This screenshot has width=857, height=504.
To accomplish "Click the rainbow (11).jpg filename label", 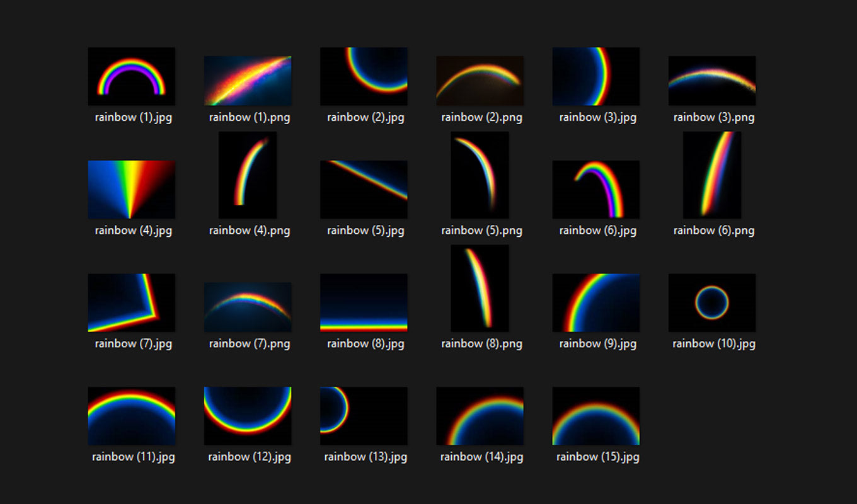I will tap(133, 457).
